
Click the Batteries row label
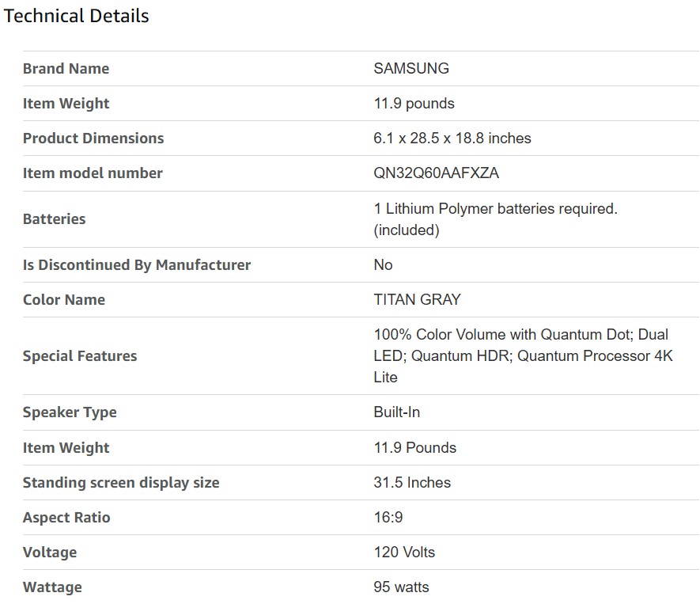point(54,219)
